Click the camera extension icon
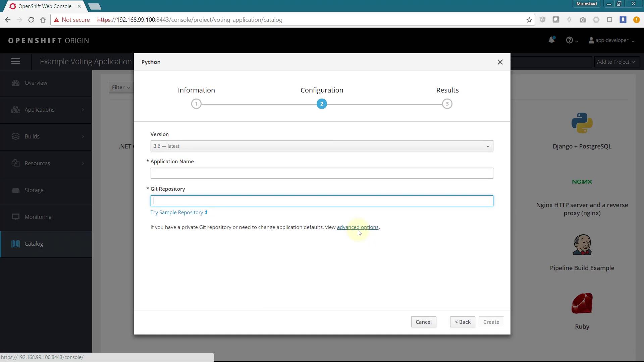 tap(583, 20)
